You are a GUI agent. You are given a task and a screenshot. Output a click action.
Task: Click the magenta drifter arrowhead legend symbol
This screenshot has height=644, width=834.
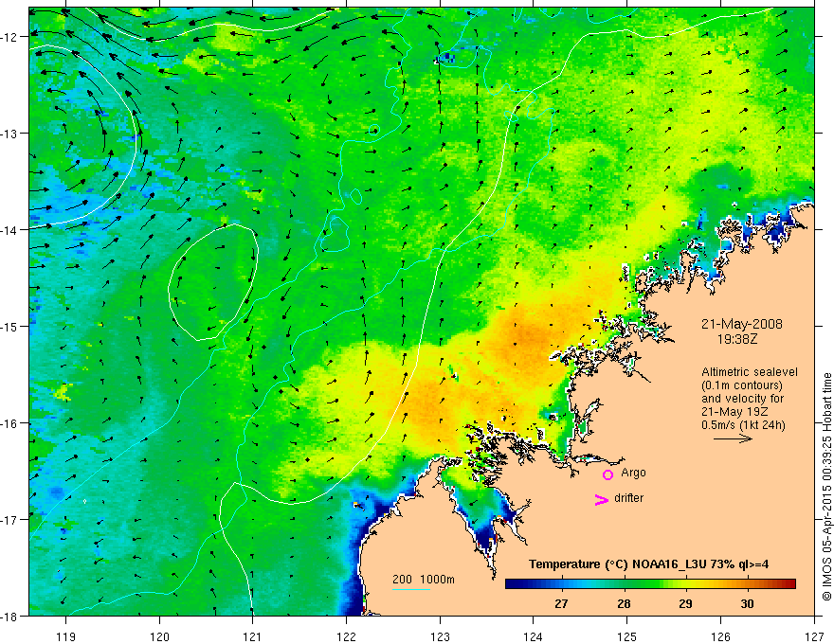pos(601,499)
